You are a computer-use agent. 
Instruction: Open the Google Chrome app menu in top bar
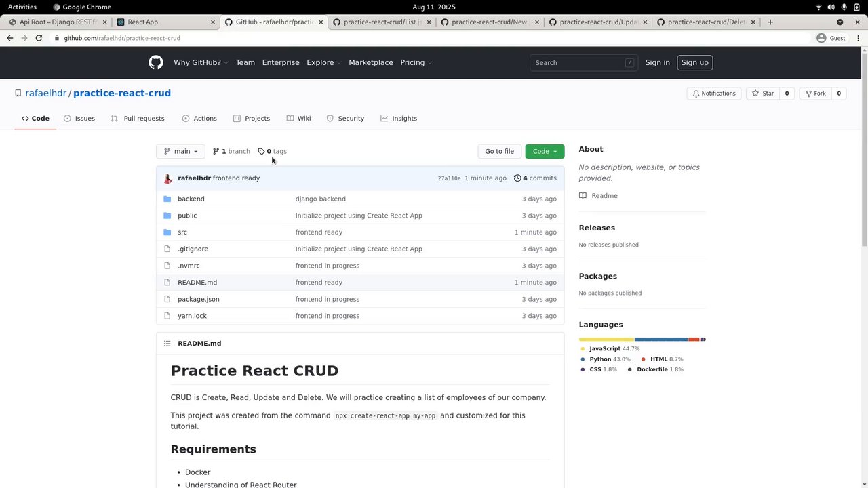point(82,7)
